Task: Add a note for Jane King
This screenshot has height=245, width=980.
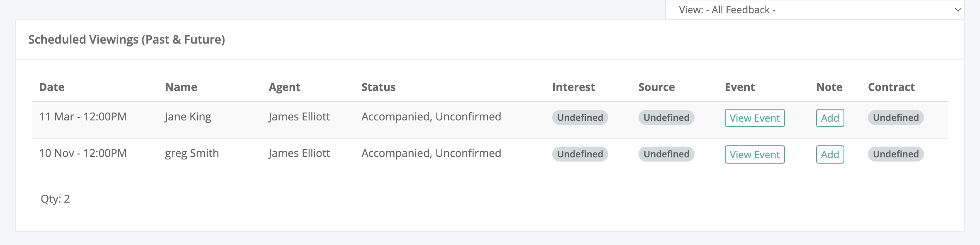Action: pyautogui.click(x=830, y=118)
